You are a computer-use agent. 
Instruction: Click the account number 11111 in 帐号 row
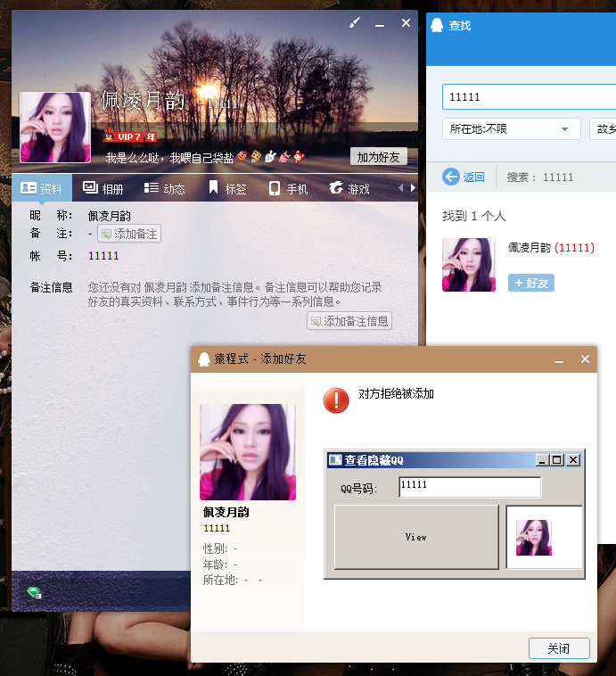(103, 256)
